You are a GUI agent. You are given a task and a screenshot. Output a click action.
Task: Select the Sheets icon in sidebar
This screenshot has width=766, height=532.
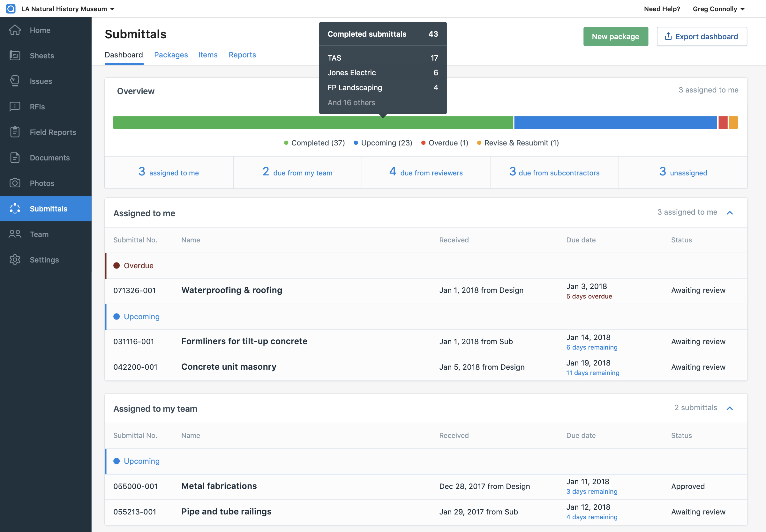(x=15, y=55)
